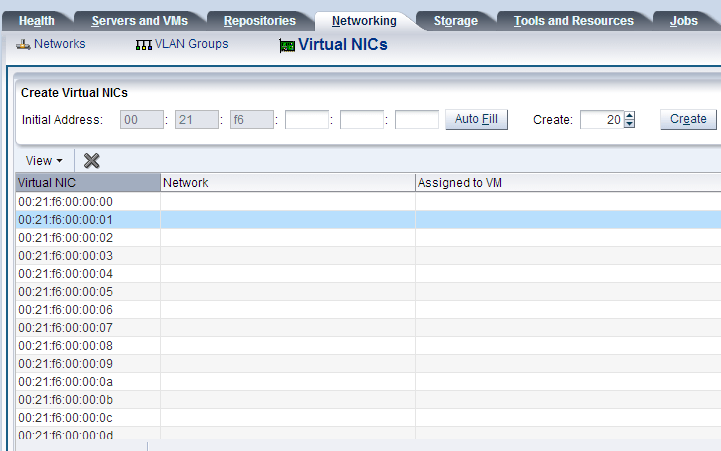Focus the sixth MAC address octet field
Image resolution: width=721 pixels, height=451 pixels.
tap(417, 120)
